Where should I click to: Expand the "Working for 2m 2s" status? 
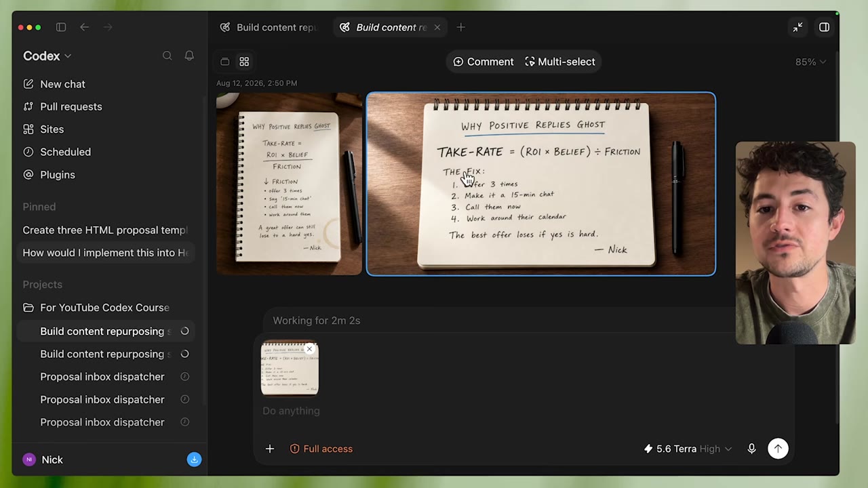click(317, 321)
